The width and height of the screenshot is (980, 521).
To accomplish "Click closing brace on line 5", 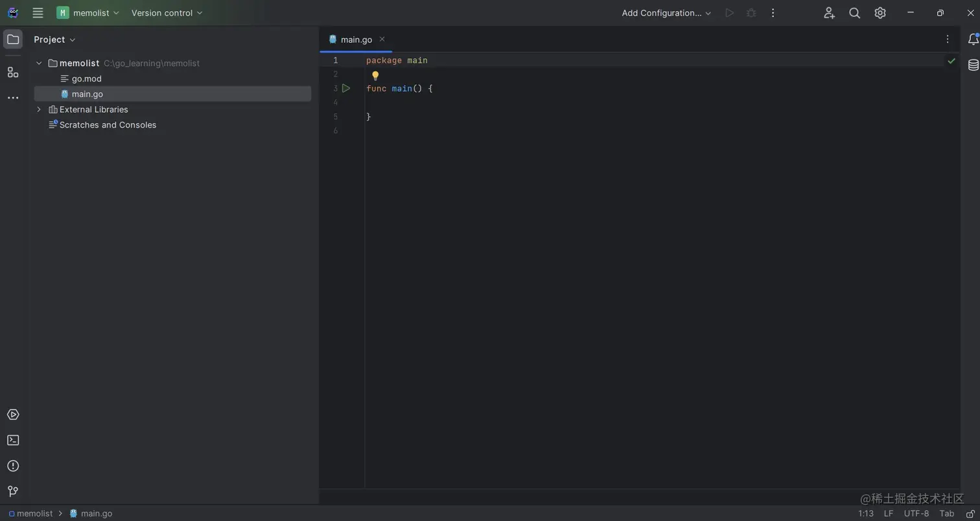I will coord(369,117).
